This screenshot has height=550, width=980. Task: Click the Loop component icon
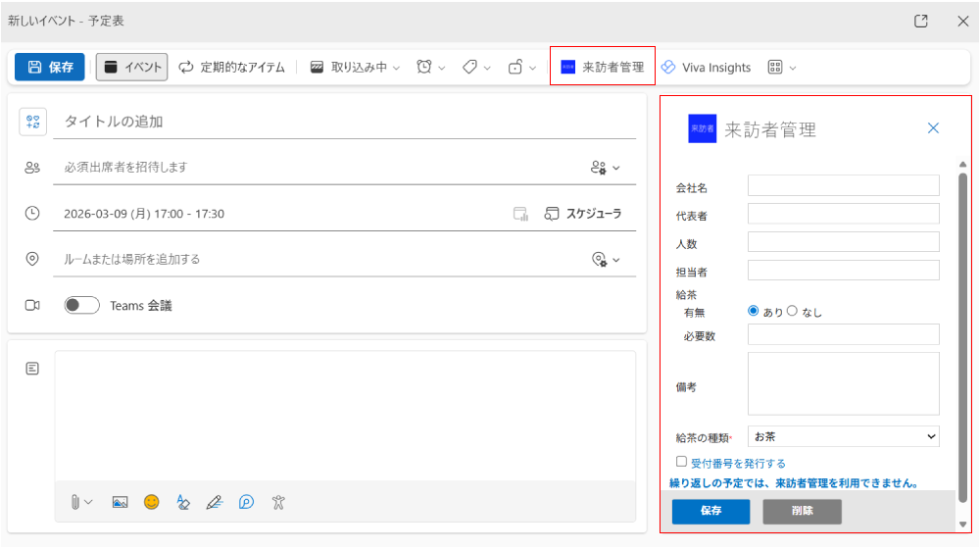pos(246,502)
